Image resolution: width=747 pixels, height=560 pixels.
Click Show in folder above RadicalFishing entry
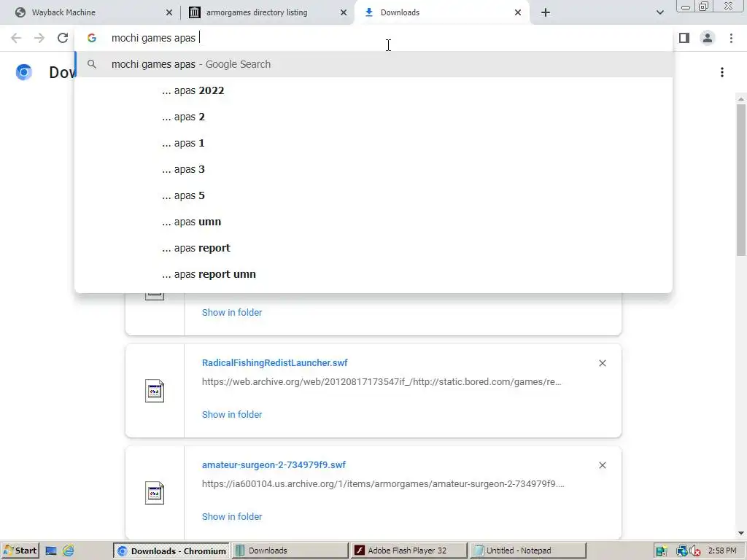pos(231,312)
